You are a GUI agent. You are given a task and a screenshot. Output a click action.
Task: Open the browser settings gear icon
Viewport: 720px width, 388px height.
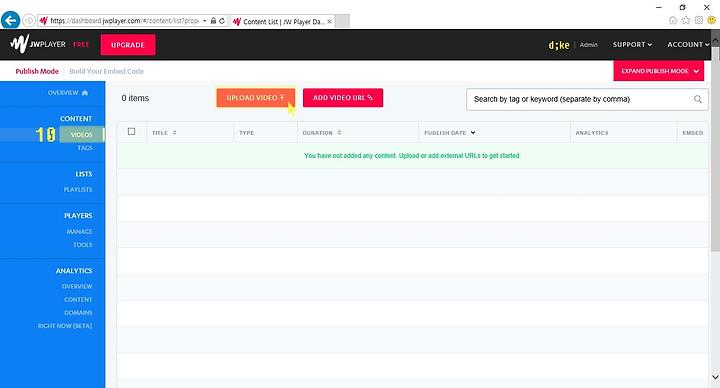coord(699,20)
